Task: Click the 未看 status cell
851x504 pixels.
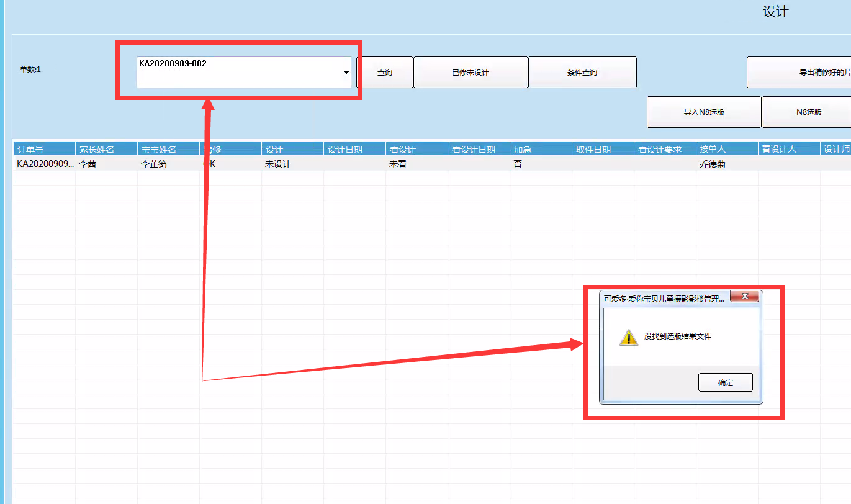Action: 416,164
